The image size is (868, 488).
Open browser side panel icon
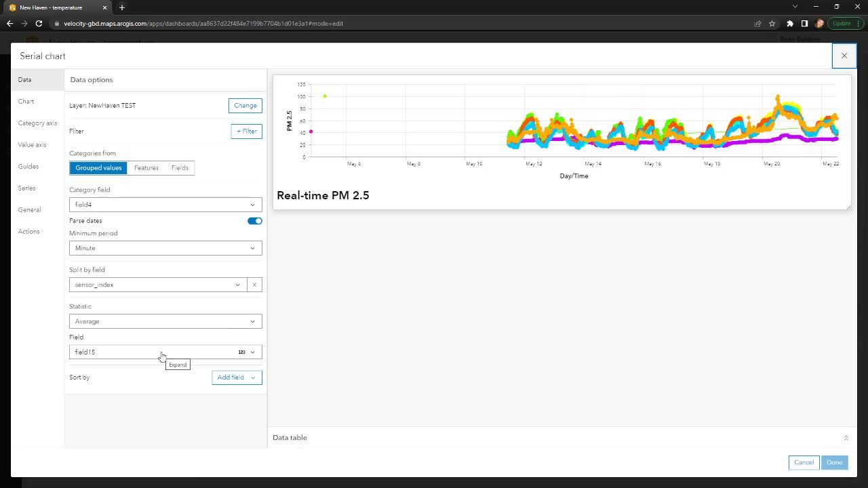pos(804,24)
